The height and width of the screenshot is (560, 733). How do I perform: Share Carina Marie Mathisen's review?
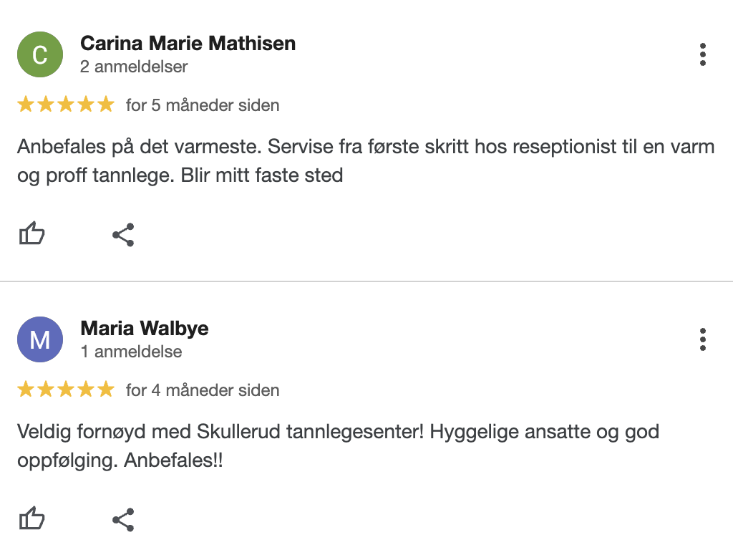(x=123, y=235)
